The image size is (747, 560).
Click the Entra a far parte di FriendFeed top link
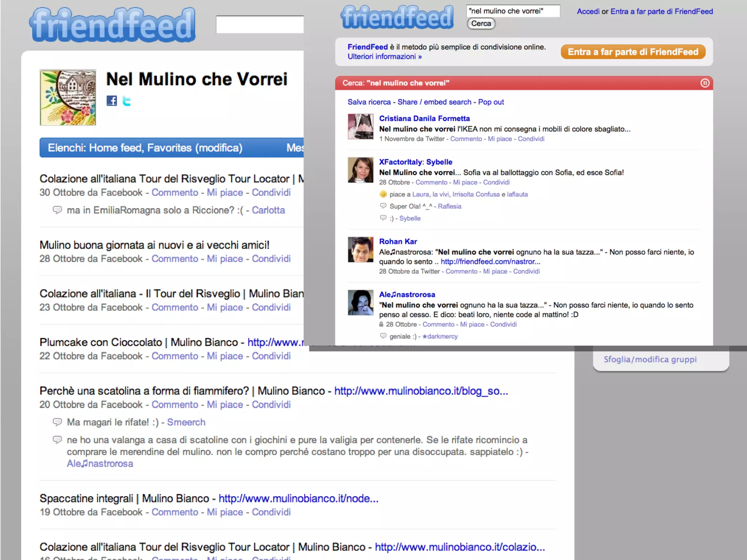click(x=662, y=11)
